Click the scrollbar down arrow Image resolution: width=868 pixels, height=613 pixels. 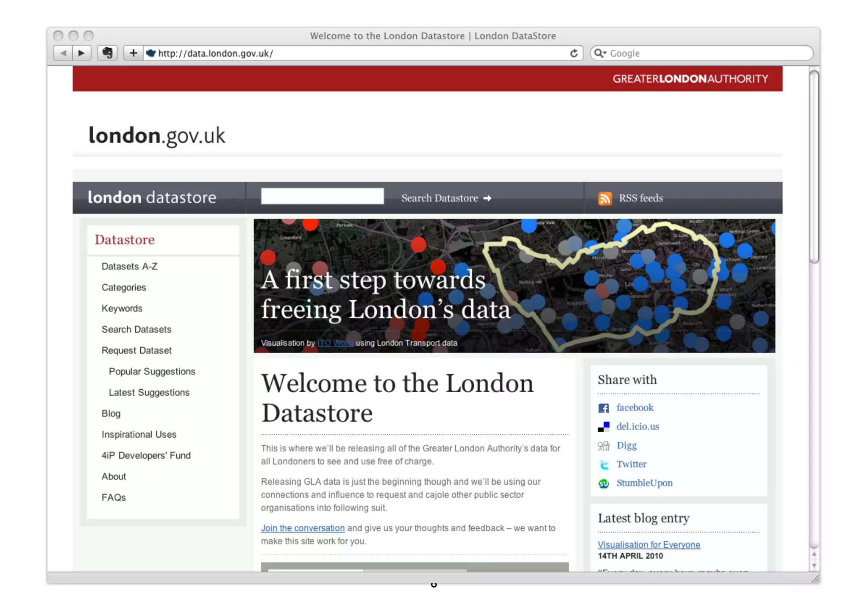point(814,566)
